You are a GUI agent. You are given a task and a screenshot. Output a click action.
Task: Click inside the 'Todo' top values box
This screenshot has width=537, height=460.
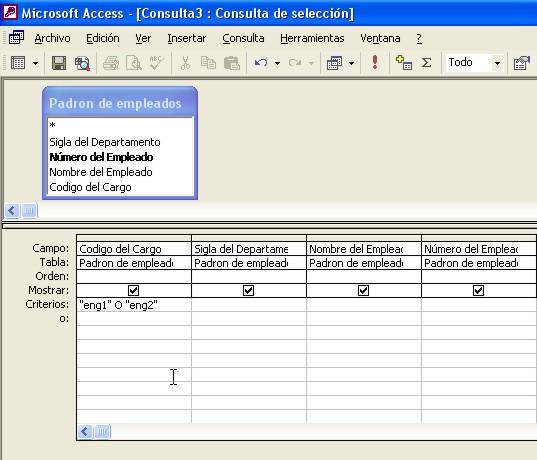[469, 63]
